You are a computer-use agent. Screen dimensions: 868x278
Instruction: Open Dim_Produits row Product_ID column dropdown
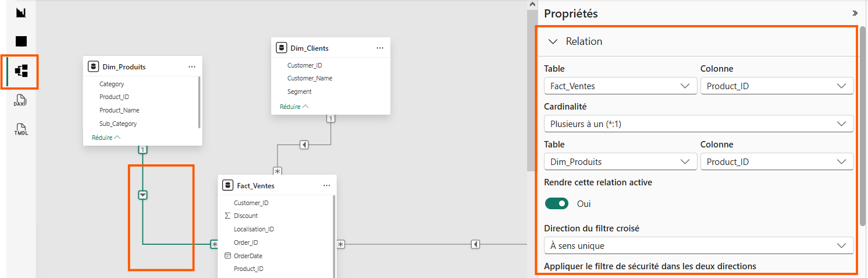(777, 161)
